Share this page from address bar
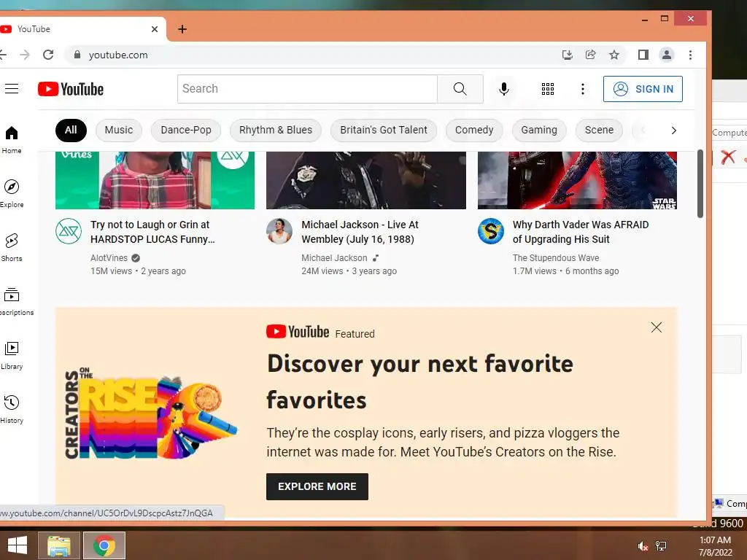Image resolution: width=747 pixels, height=560 pixels. pyautogui.click(x=591, y=55)
